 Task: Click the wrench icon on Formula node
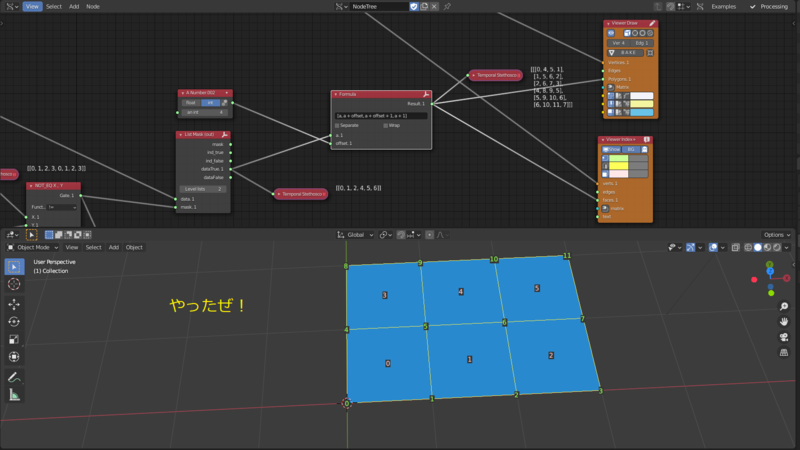pos(426,94)
